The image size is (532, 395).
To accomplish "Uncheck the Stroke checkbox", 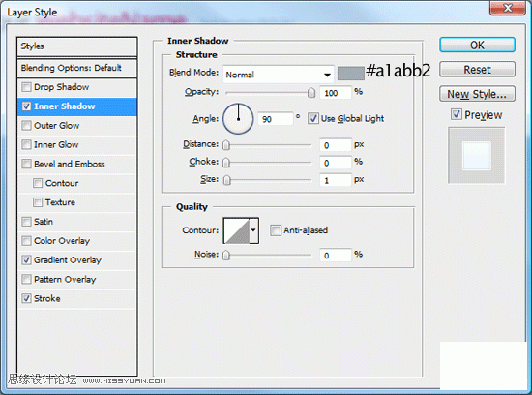I will [26, 298].
